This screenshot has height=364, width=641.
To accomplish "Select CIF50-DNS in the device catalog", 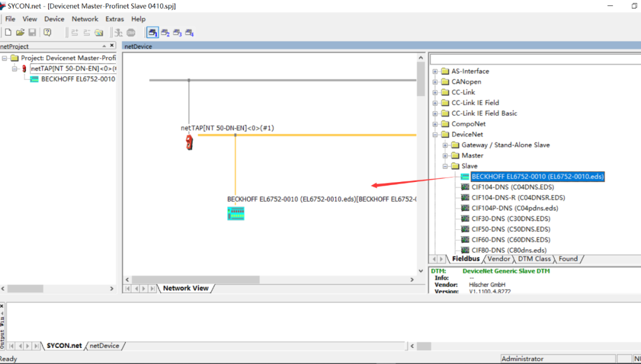I will tap(510, 229).
